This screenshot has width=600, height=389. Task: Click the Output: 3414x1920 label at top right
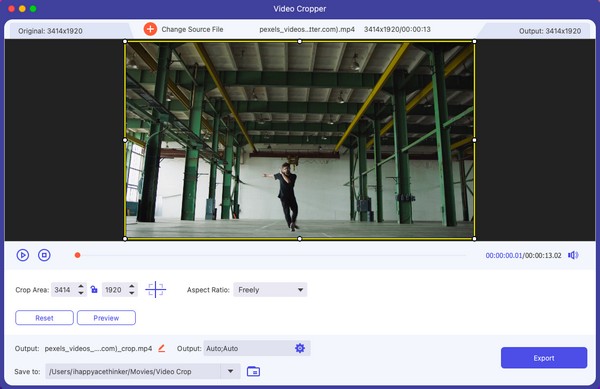[550, 31]
